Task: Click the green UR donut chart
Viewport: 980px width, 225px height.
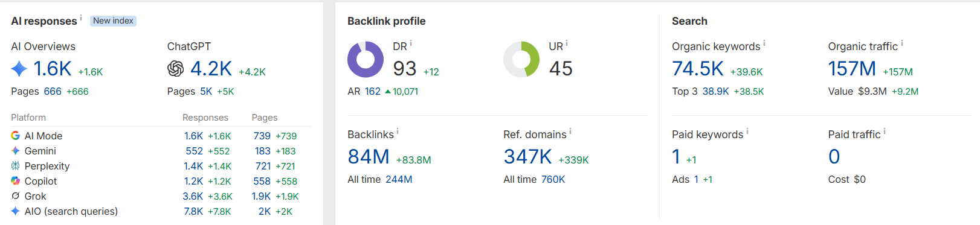Action: pyautogui.click(x=521, y=59)
